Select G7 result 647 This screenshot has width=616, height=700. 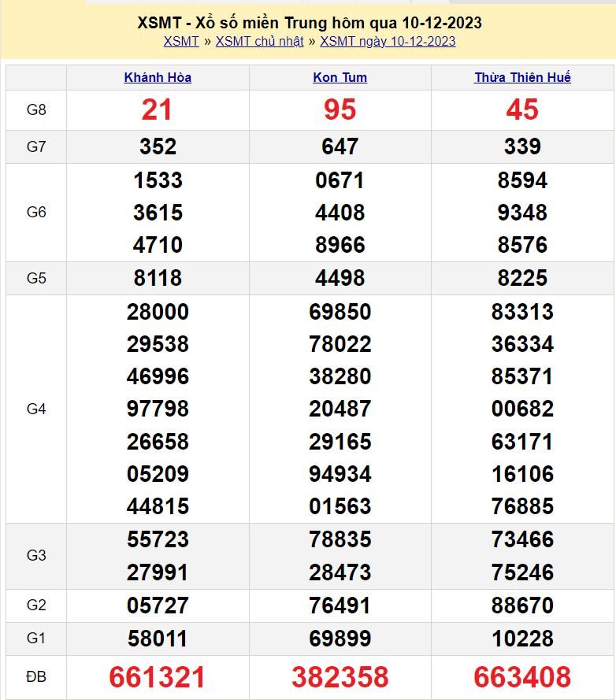[x=340, y=146]
